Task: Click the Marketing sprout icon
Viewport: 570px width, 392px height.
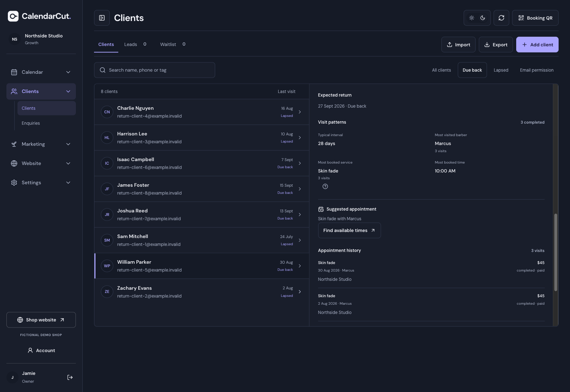Action: point(14,144)
